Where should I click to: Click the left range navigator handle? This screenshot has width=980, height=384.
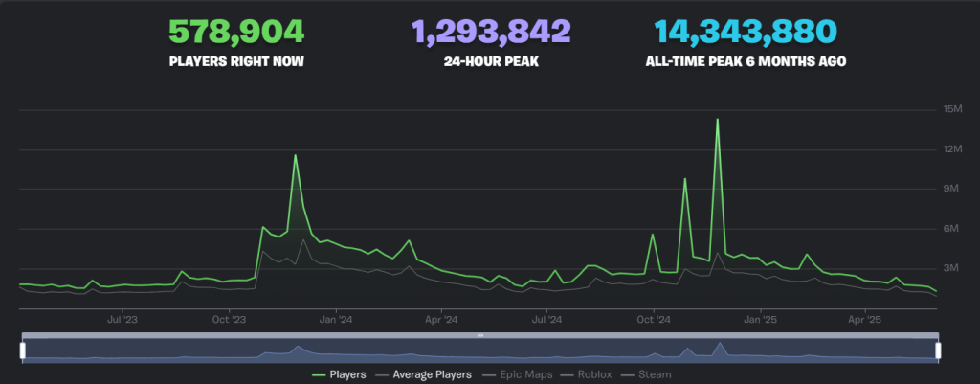point(21,350)
